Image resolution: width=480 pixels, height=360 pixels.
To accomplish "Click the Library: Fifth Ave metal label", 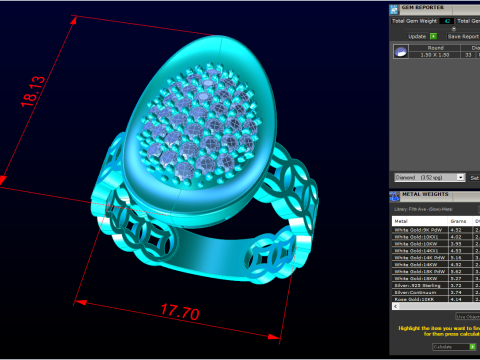I will 423,209.
